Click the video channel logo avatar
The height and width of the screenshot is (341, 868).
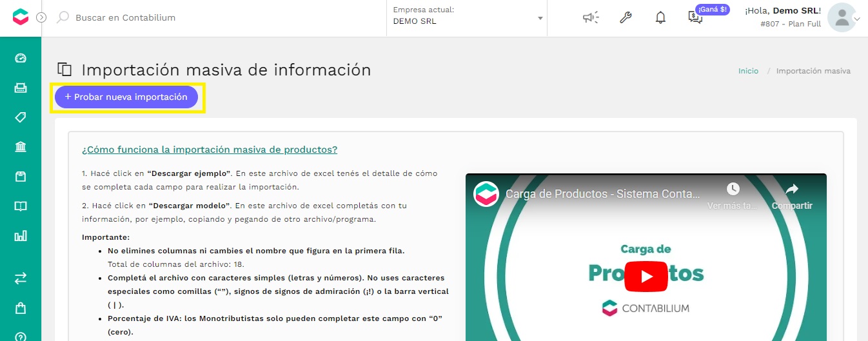486,194
